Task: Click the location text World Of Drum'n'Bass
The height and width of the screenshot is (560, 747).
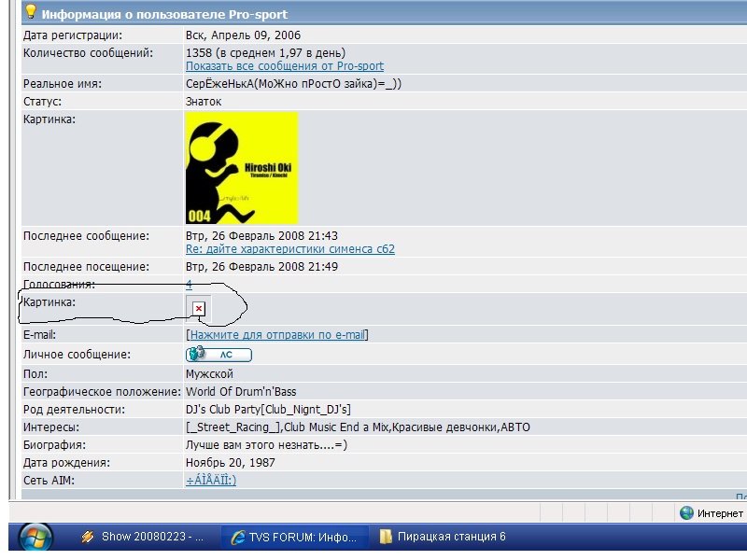Action: tap(240, 391)
